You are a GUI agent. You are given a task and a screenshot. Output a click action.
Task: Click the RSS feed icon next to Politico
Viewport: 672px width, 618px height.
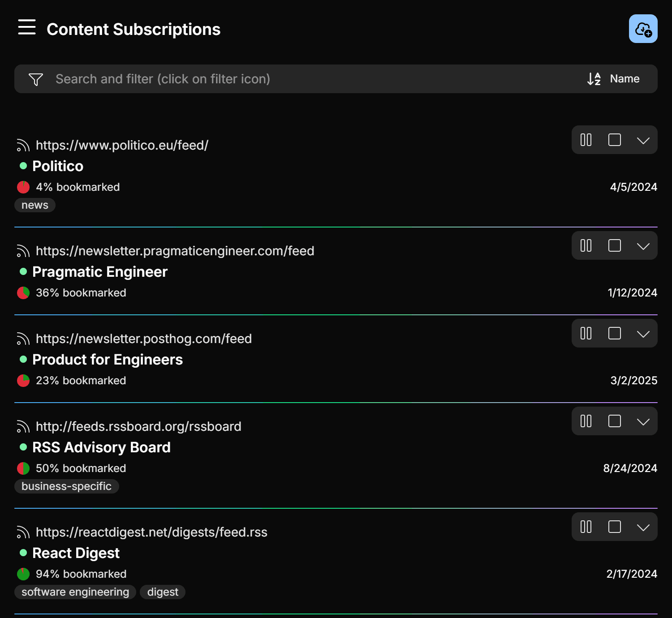pyautogui.click(x=22, y=145)
